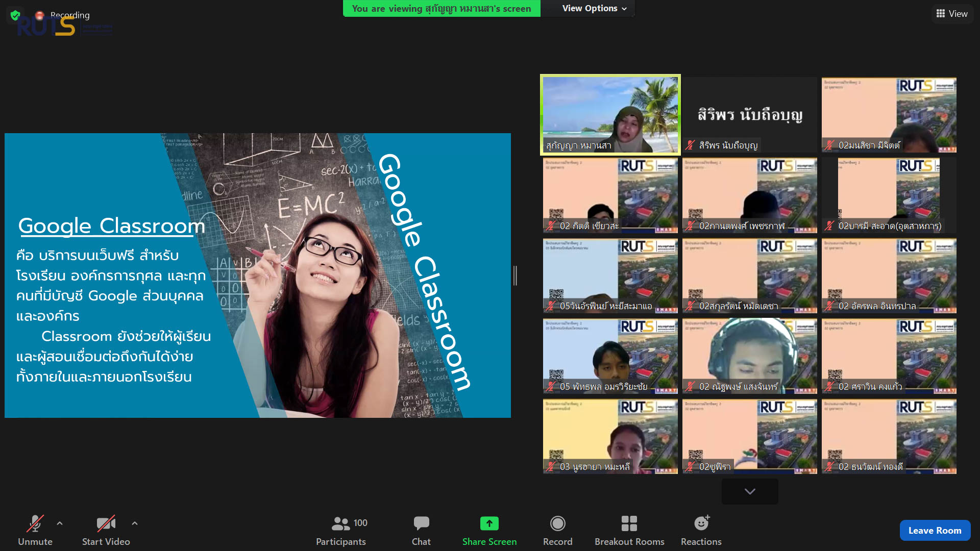Click muted mic icon on 02สกุลรัตน์ หมัดเดชา

(690, 306)
